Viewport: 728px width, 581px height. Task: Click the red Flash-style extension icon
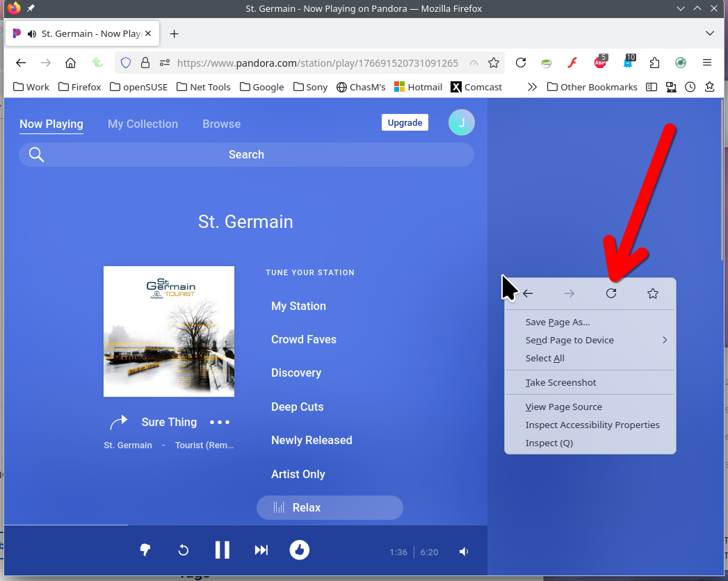click(x=572, y=63)
